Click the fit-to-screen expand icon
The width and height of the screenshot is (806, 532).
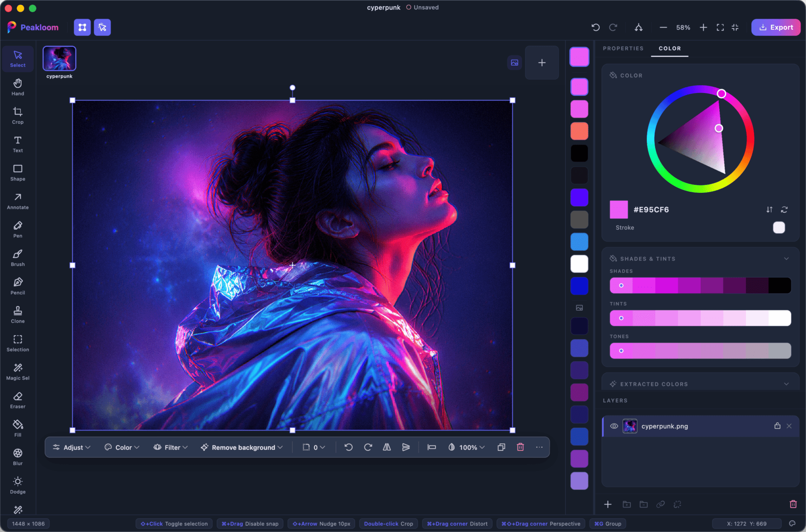pos(720,27)
